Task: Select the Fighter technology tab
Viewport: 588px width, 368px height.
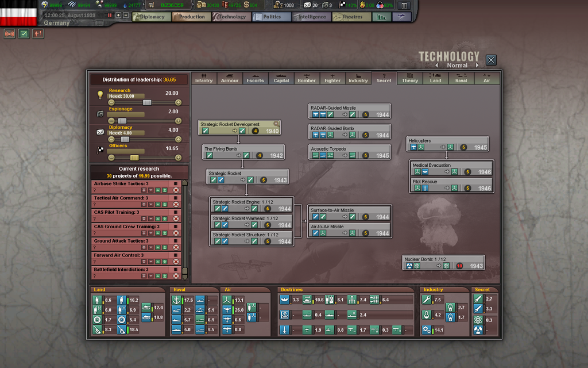Action: pos(332,78)
